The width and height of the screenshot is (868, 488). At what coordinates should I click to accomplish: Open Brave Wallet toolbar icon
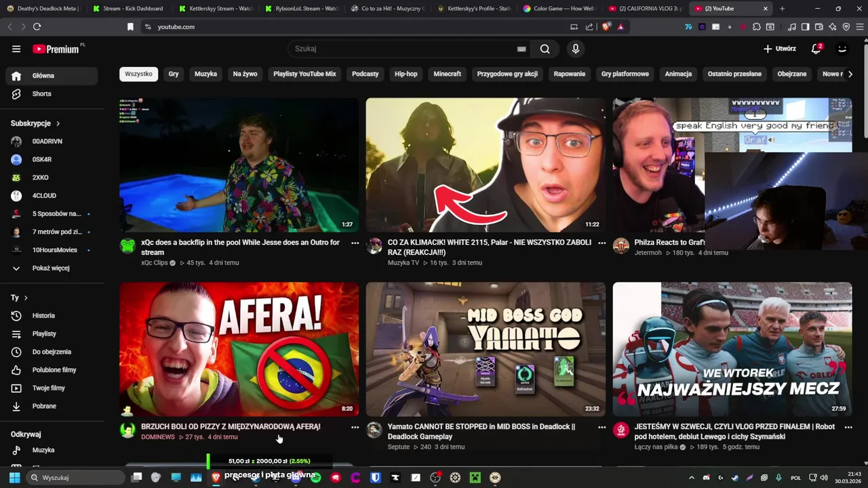(819, 27)
